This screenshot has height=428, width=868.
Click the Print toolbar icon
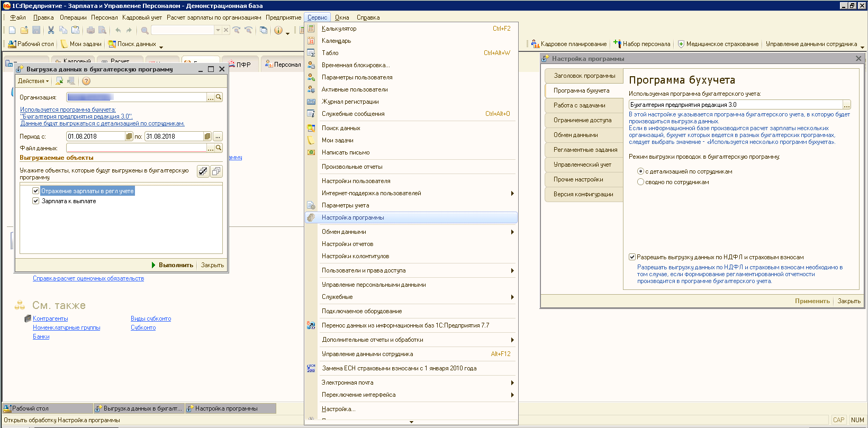91,30
